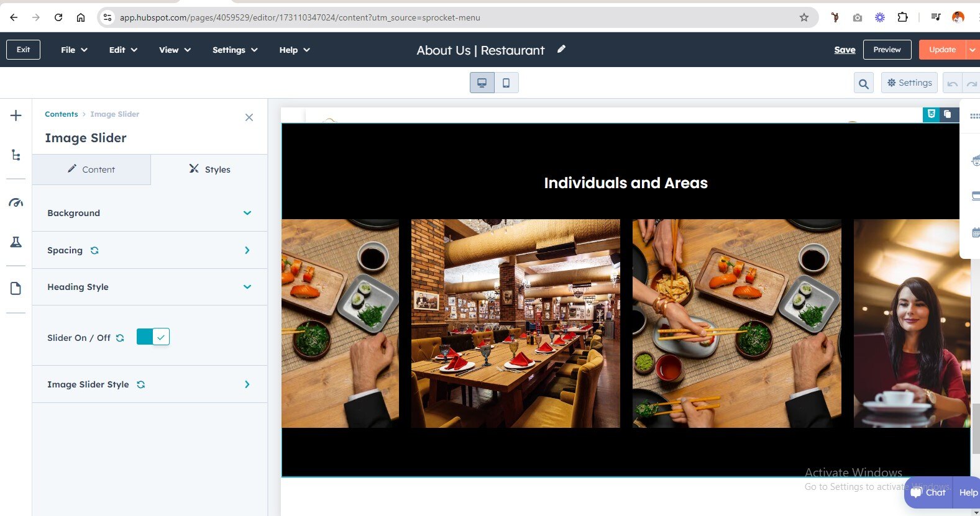Open the site tree structure icon
The width and height of the screenshot is (980, 516).
[16, 155]
